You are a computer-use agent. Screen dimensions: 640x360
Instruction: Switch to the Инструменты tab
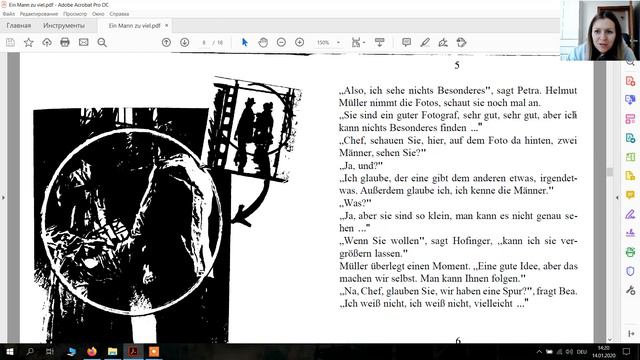64,26
